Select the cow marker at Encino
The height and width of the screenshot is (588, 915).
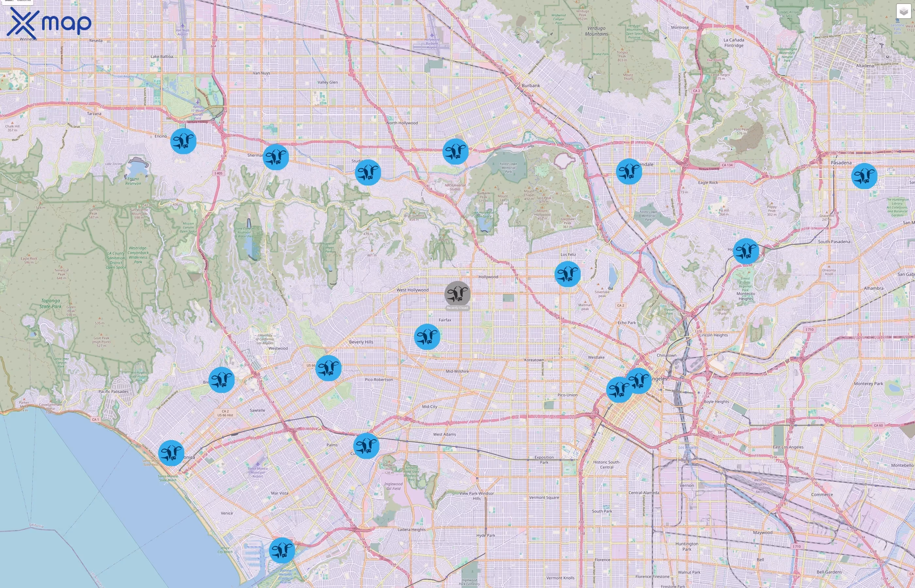click(x=183, y=141)
